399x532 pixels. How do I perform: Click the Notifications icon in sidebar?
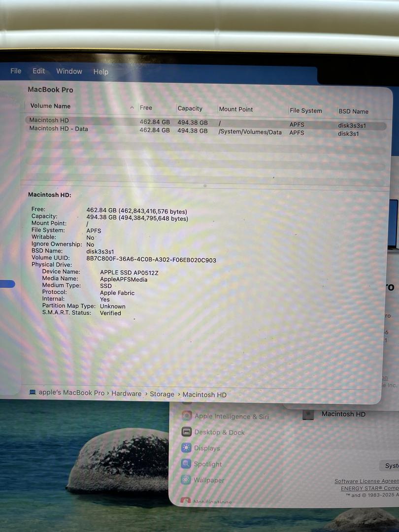tap(186, 501)
